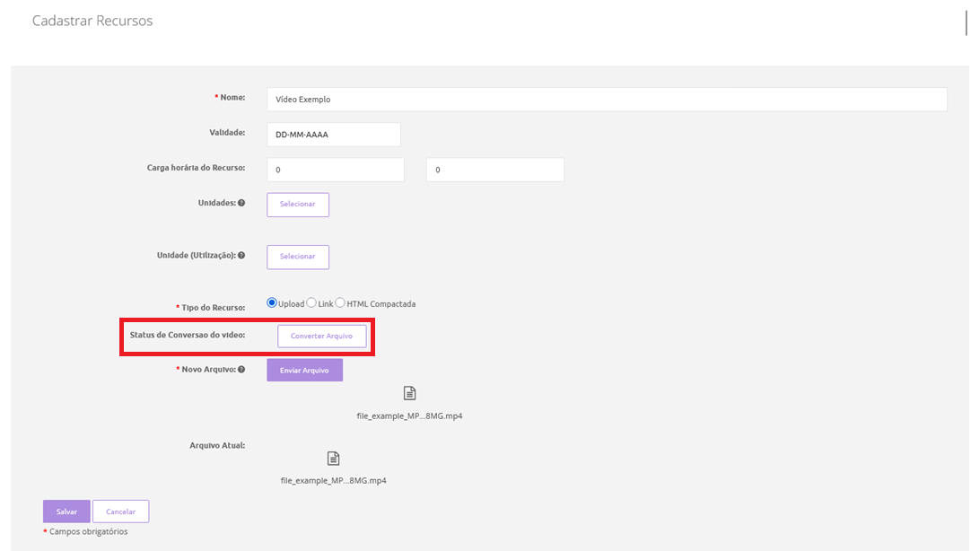
Task: Cancel the resource registration
Action: pyautogui.click(x=120, y=512)
